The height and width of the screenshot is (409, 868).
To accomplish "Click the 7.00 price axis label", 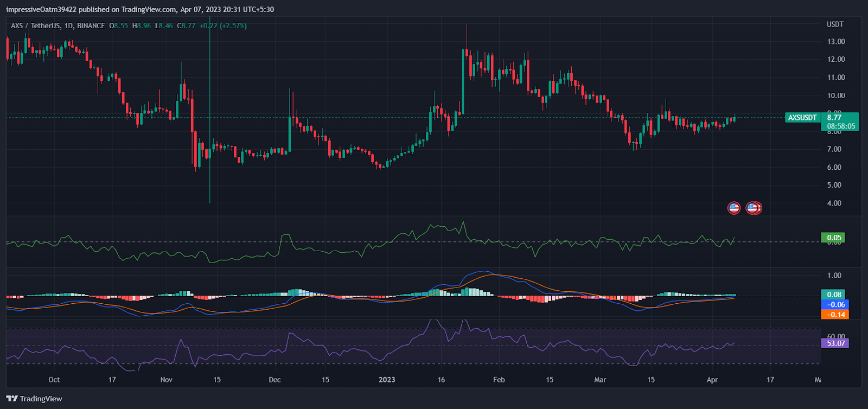I will (834, 149).
